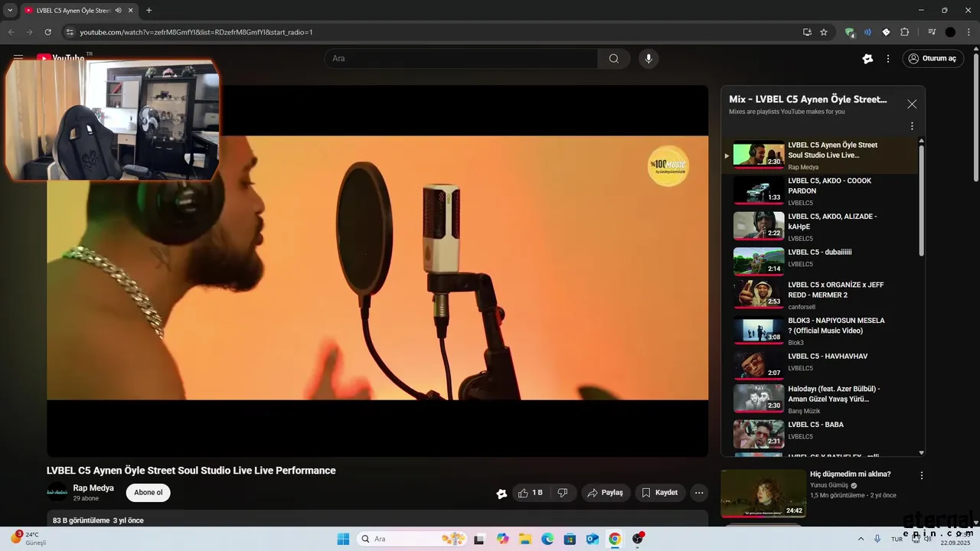Click the Oturum aç sign-in button
980x551 pixels.
pos(933,59)
